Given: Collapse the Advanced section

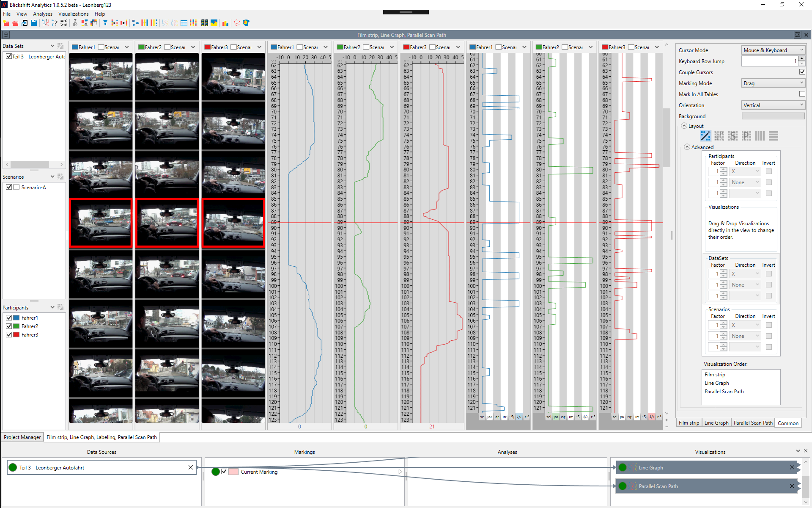Looking at the screenshot, I should coord(687,147).
